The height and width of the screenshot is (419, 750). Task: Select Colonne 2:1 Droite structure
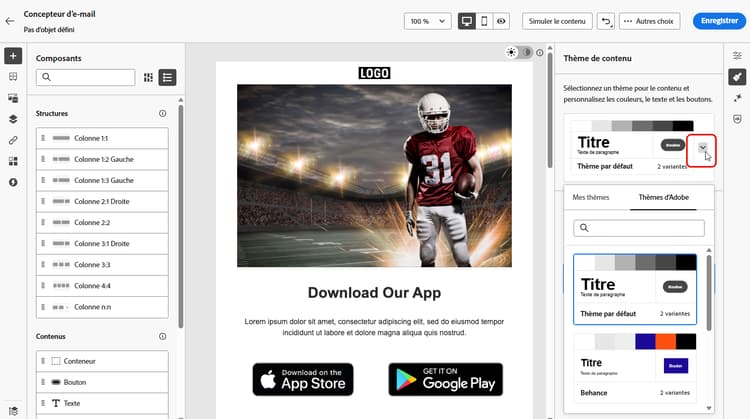click(x=102, y=201)
